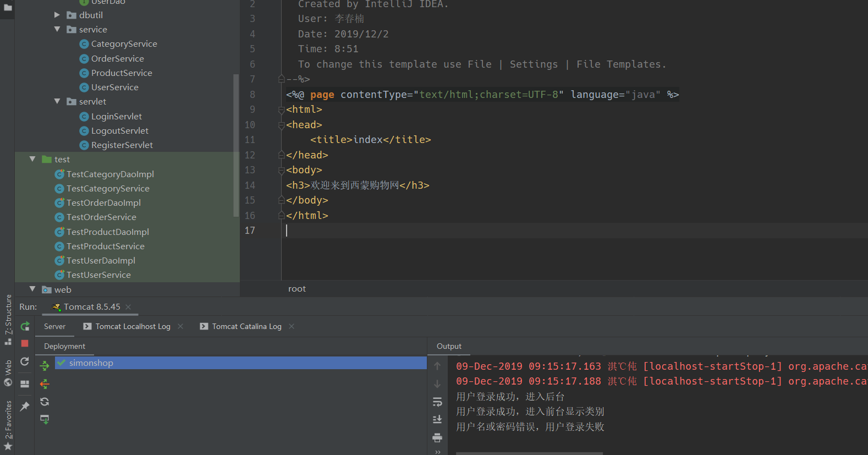Select TestCategoryDaoImpl test class

[109, 174]
